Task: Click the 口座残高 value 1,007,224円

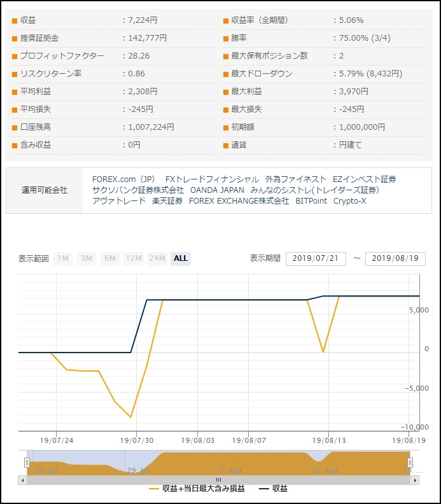Action: point(151,127)
